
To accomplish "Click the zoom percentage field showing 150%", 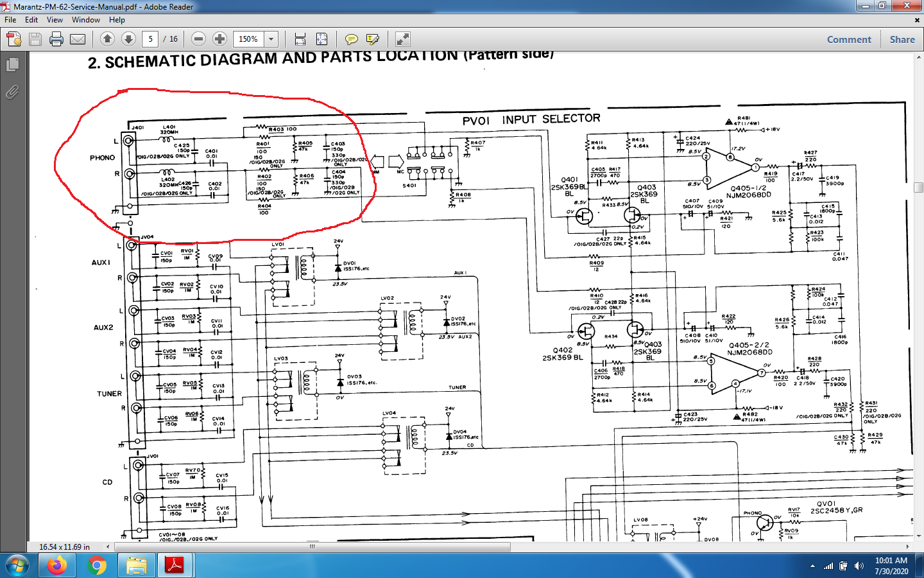I will click(x=249, y=39).
